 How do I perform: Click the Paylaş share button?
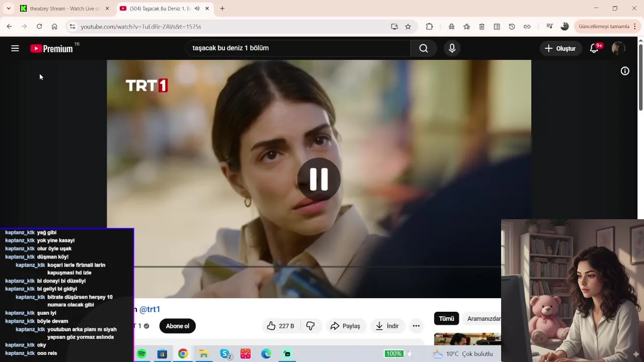click(x=345, y=326)
